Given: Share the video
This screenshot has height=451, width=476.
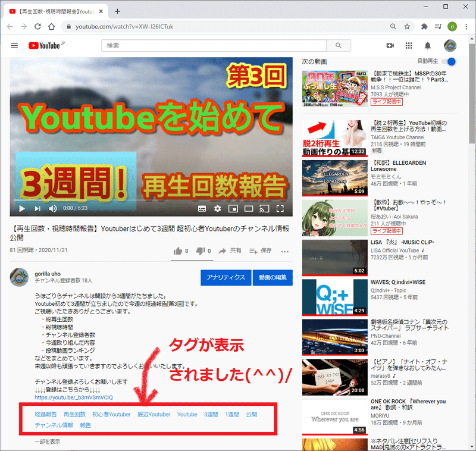Looking at the screenshot, I should pos(230,250).
